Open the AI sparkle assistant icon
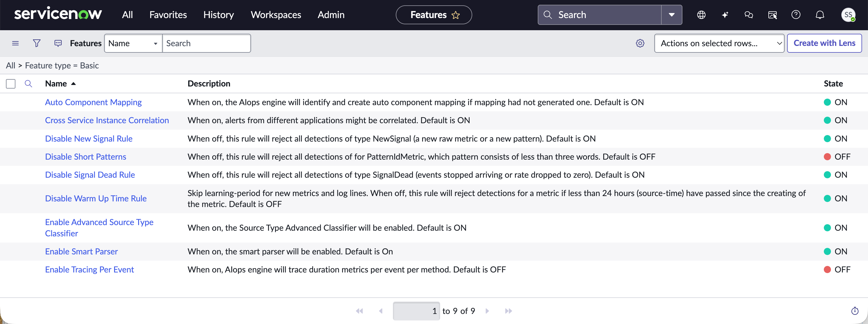Viewport: 868px width, 324px height. 725,15
